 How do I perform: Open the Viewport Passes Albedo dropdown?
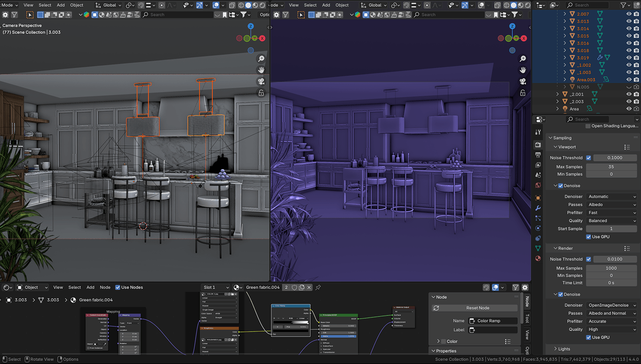(612, 205)
